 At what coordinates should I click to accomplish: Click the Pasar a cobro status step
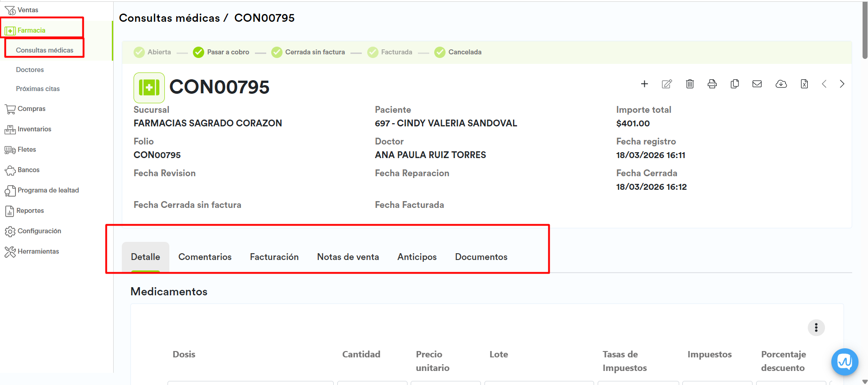[221, 52]
